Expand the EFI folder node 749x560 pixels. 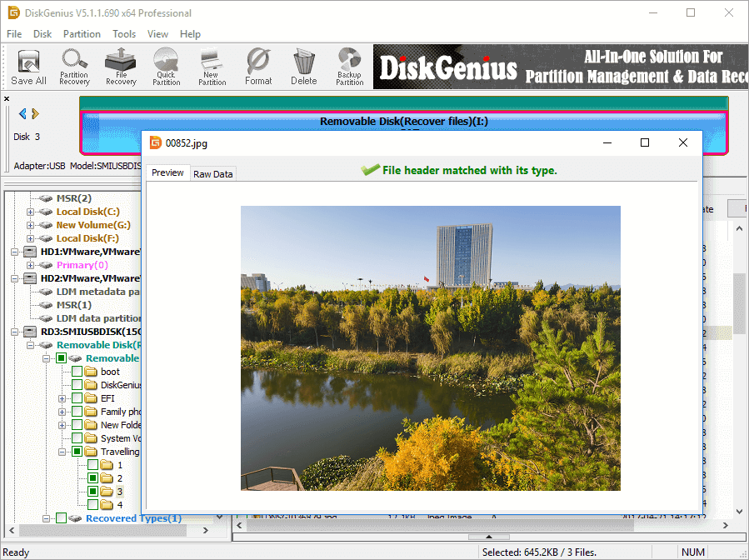click(62, 398)
